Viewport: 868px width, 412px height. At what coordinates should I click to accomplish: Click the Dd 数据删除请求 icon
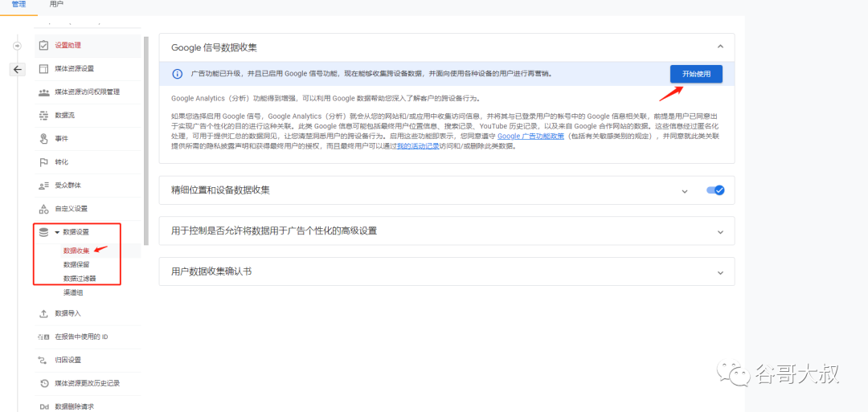pos(43,407)
